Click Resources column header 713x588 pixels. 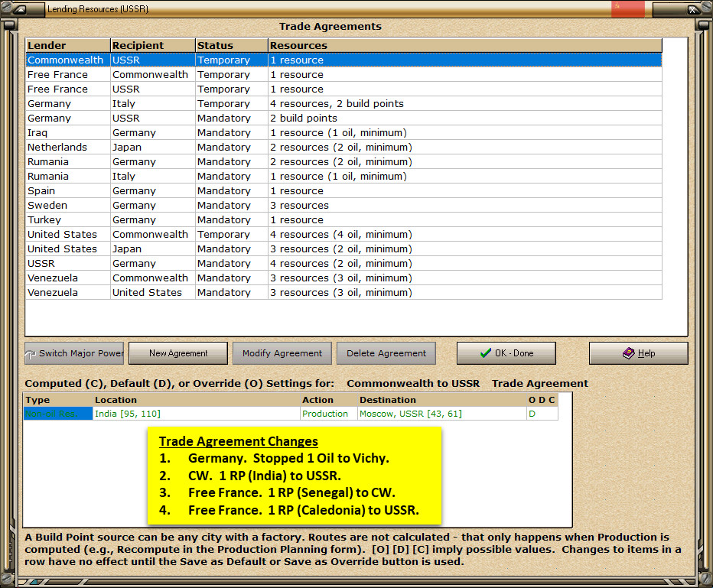465,45
